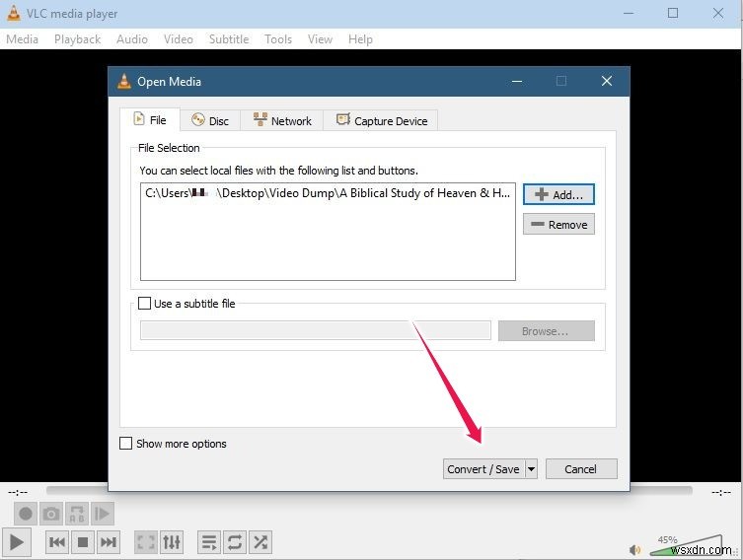Click the Convert / Save button
The height and width of the screenshot is (560, 743).
point(483,469)
